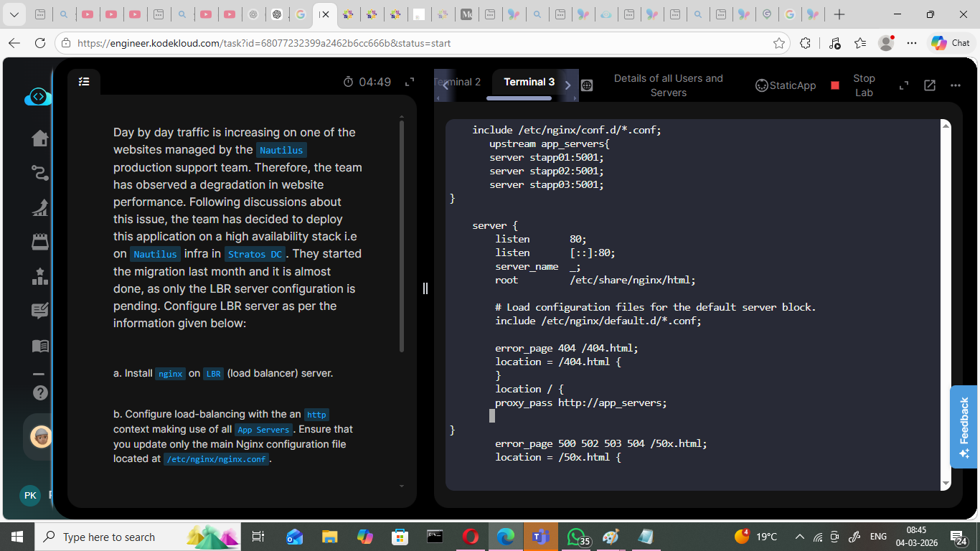This screenshot has width=980, height=551.
Task: Click the 'error_page 404 /404.html;' line
Action: [x=567, y=348]
